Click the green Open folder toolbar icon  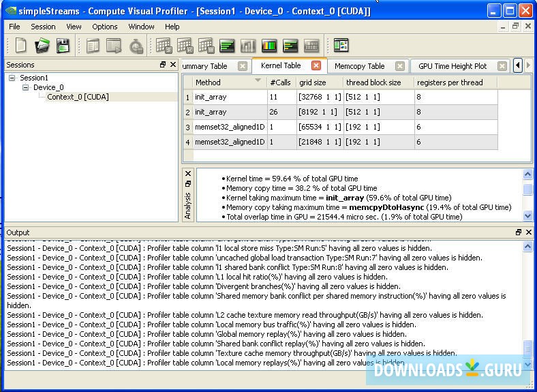(x=42, y=46)
